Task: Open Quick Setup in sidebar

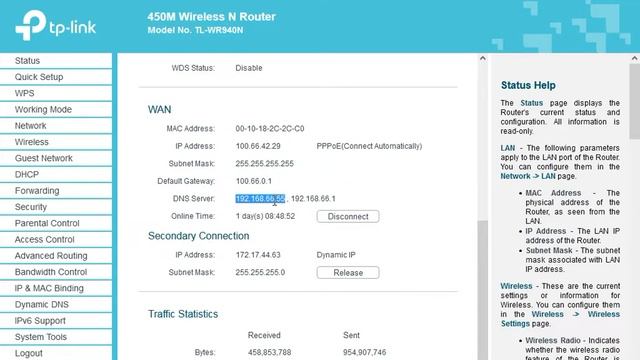Action: click(56, 77)
